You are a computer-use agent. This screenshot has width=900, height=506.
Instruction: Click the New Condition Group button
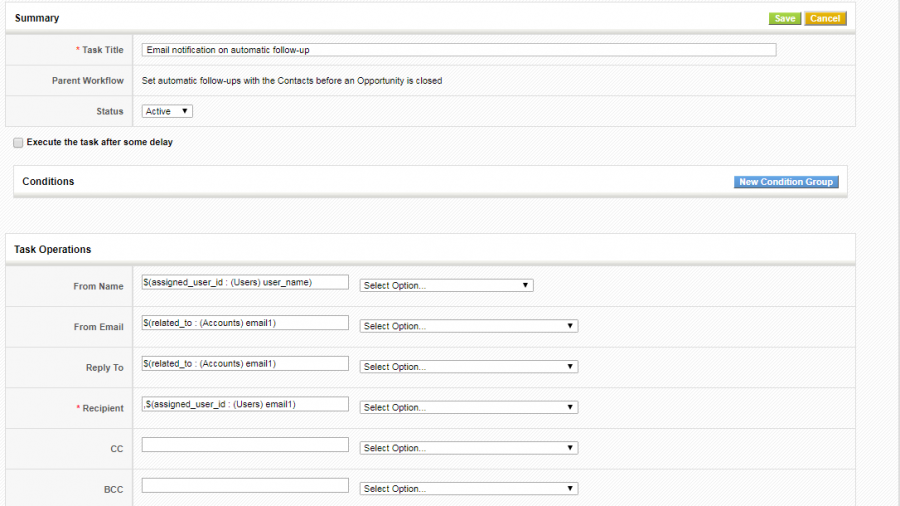pyautogui.click(x=786, y=182)
